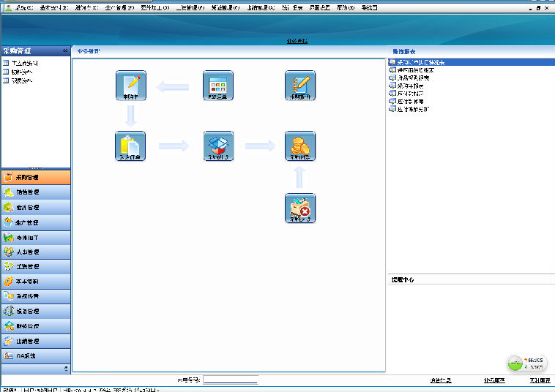
Task: Click the leftmost underlined link at bottom right
Action: (x=441, y=380)
